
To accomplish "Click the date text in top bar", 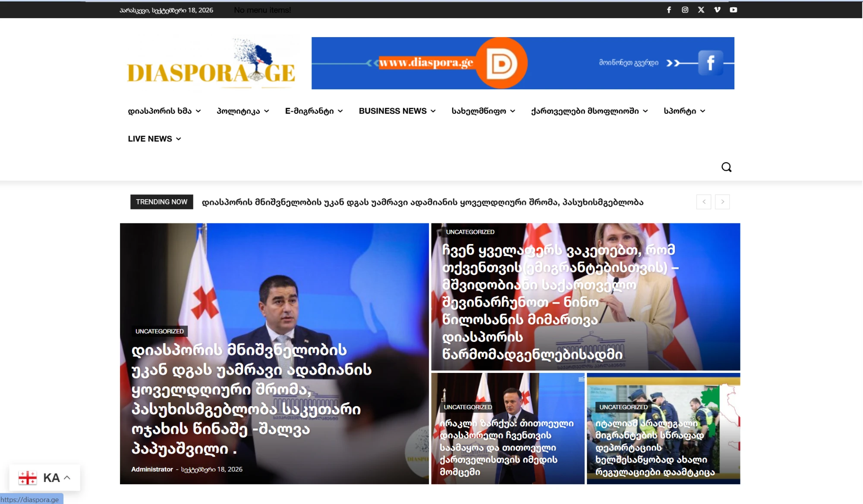I will 166,10.
